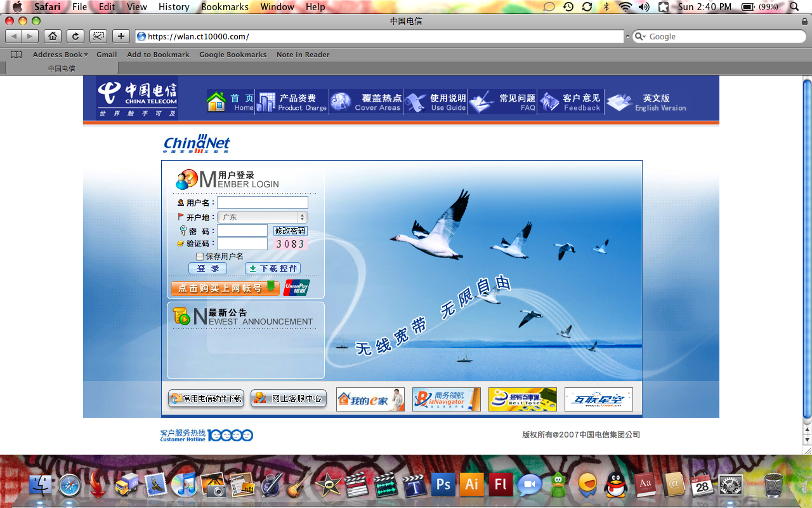Reload the page with the toolbar refresh button
812x508 pixels.
(75, 36)
